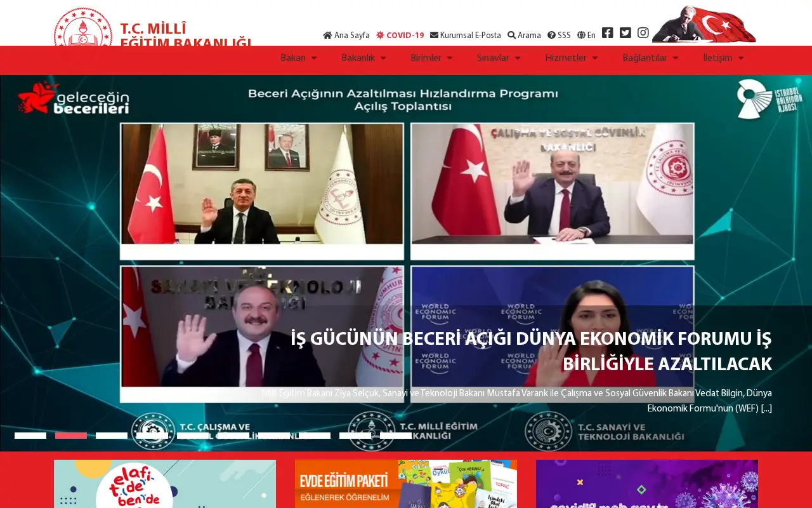Switch language via the En globe icon

coord(581,36)
